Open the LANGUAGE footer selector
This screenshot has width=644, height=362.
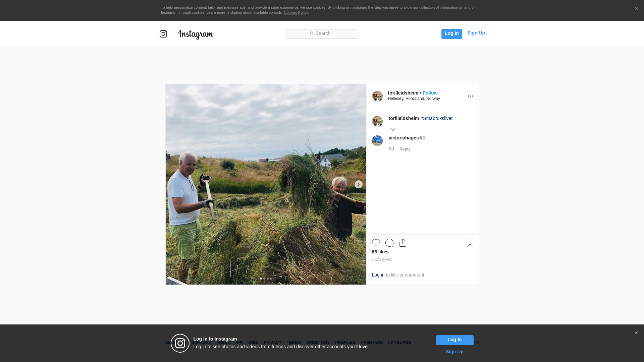(399, 343)
